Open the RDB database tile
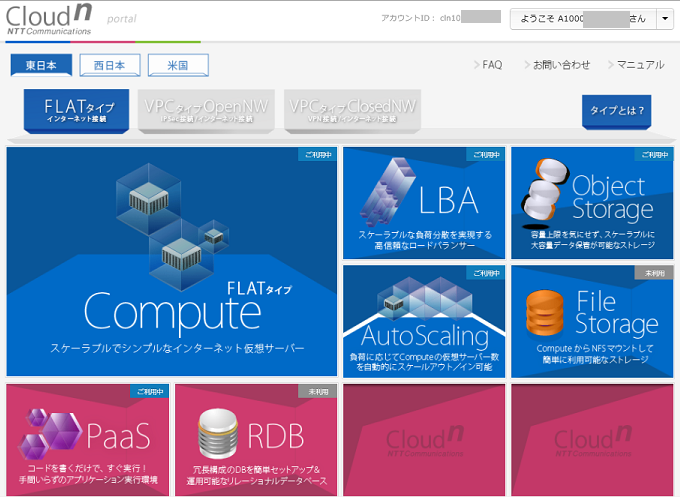This screenshot has width=680, height=497. coord(255,438)
